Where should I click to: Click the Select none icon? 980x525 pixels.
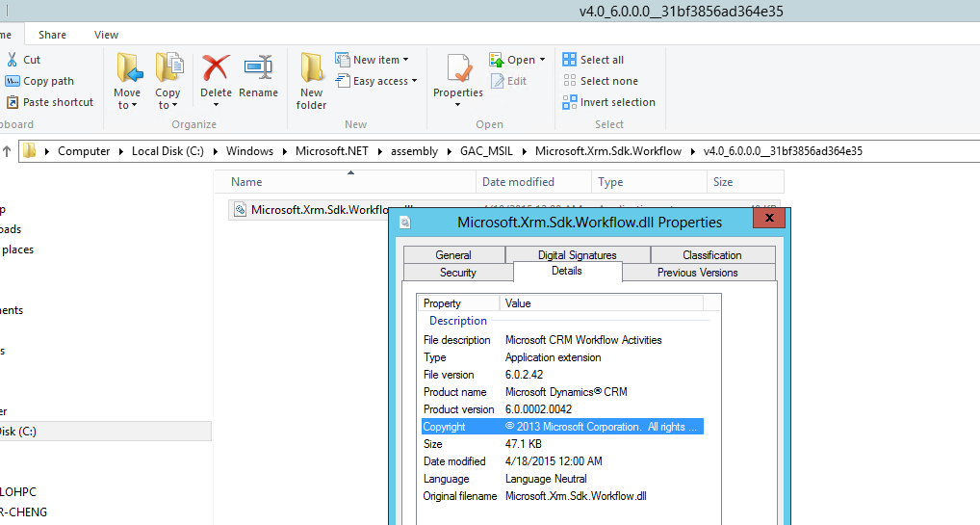[569, 81]
